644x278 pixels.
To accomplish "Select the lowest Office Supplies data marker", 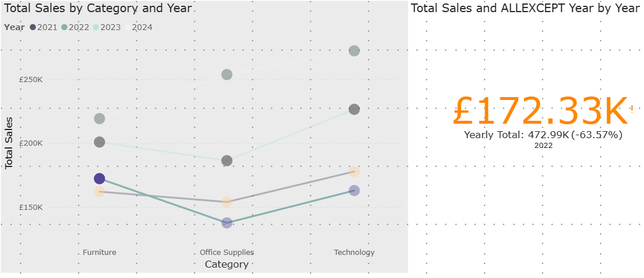I will 227,223.
